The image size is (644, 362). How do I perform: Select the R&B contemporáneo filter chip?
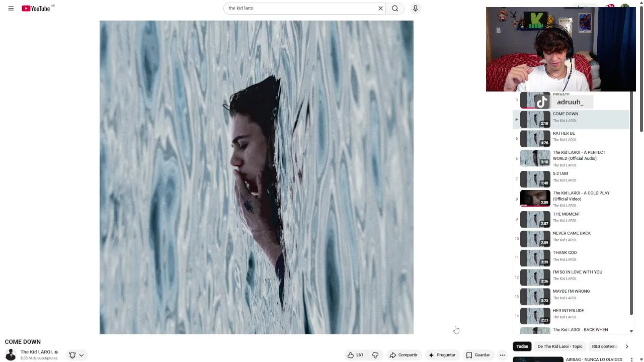click(x=605, y=346)
